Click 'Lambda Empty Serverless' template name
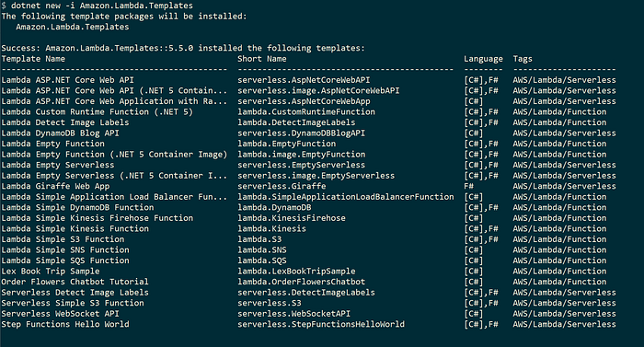This screenshot has height=347, width=644. (57, 166)
